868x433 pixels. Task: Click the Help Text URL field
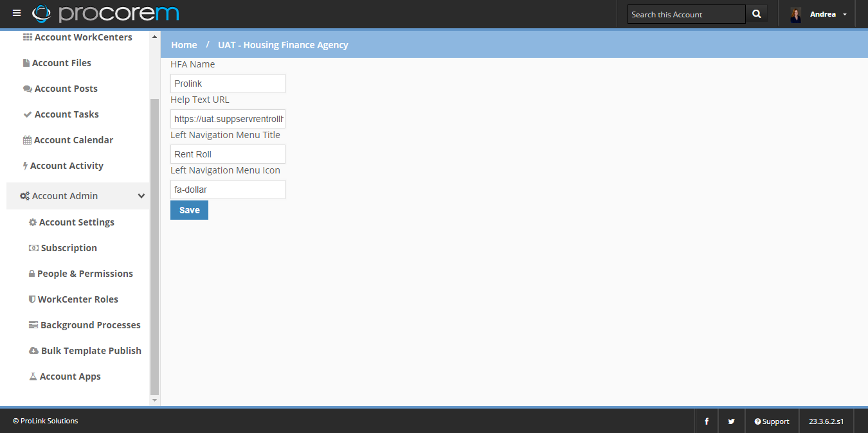[x=228, y=119]
